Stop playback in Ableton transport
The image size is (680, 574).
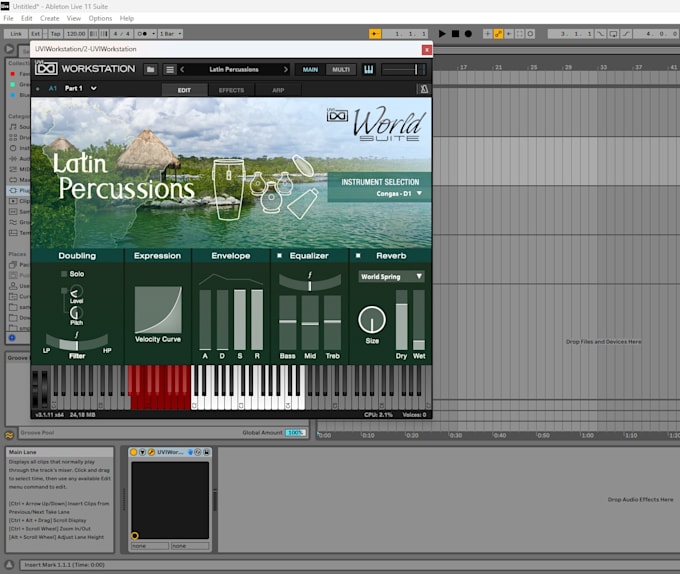click(x=455, y=33)
